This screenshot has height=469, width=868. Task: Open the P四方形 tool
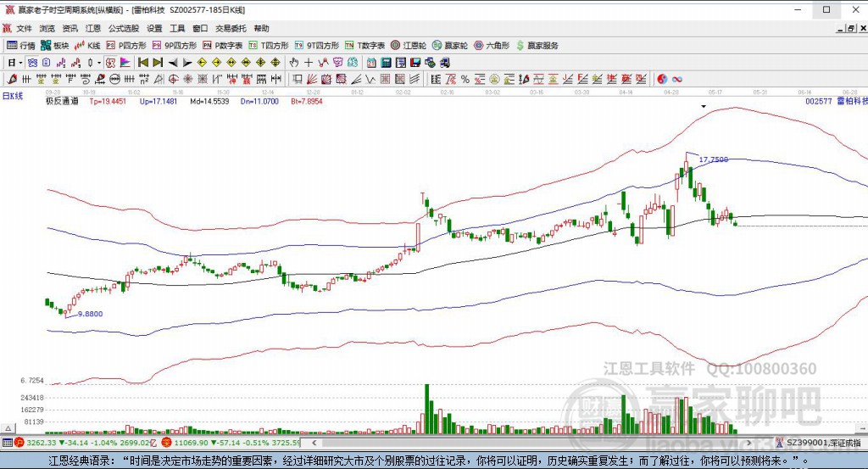pyautogui.click(x=126, y=46)
